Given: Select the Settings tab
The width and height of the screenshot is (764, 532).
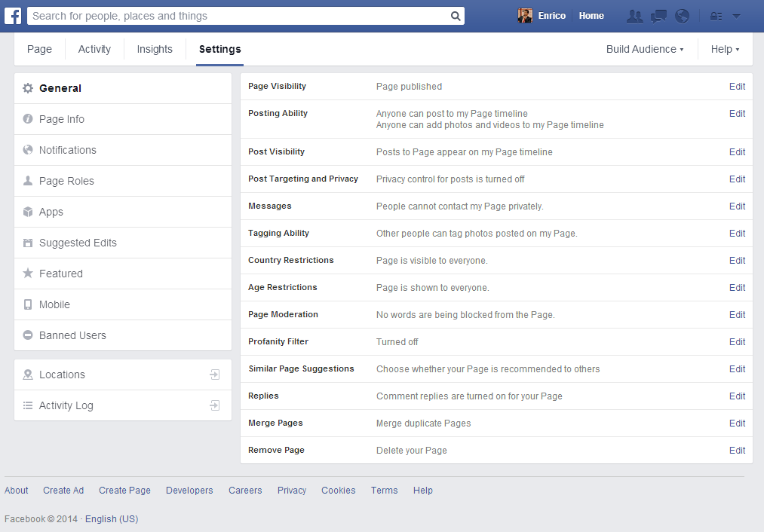Looking at the screenshot, I should click(219, 49).
